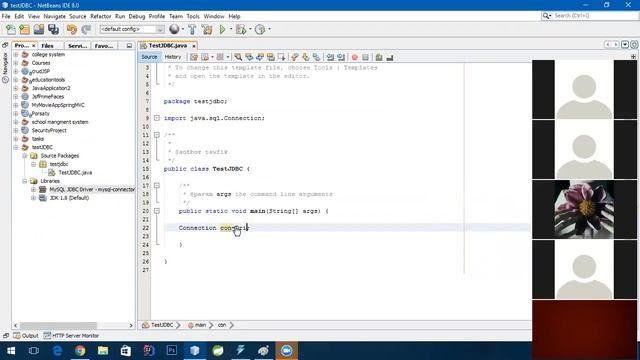This screenshot has height=360, width=640.
Task: Collapse the main method fold marker
Action: point(157,211)
